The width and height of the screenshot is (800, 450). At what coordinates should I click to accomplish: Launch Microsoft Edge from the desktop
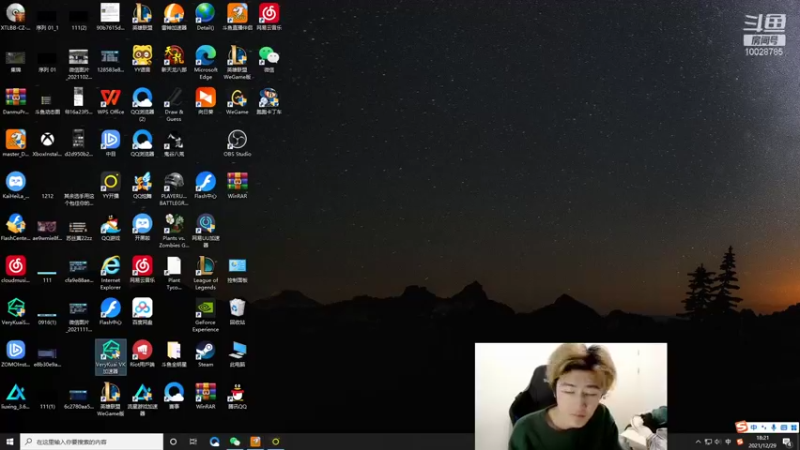[x=206, y=62]
